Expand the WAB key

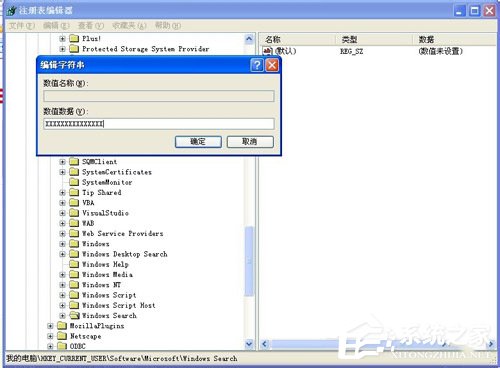tap(62, 223)
